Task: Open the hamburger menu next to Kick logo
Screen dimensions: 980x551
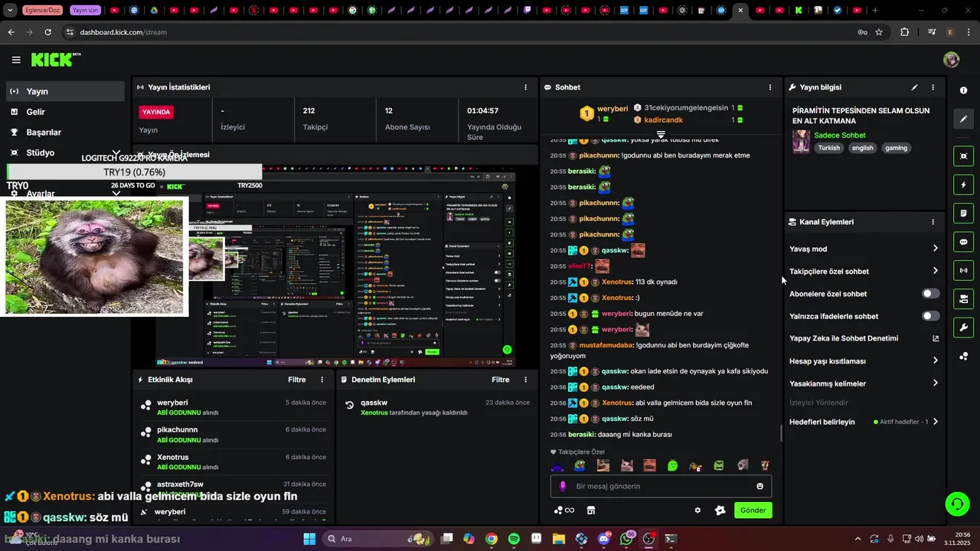Action: pos(16,60)
